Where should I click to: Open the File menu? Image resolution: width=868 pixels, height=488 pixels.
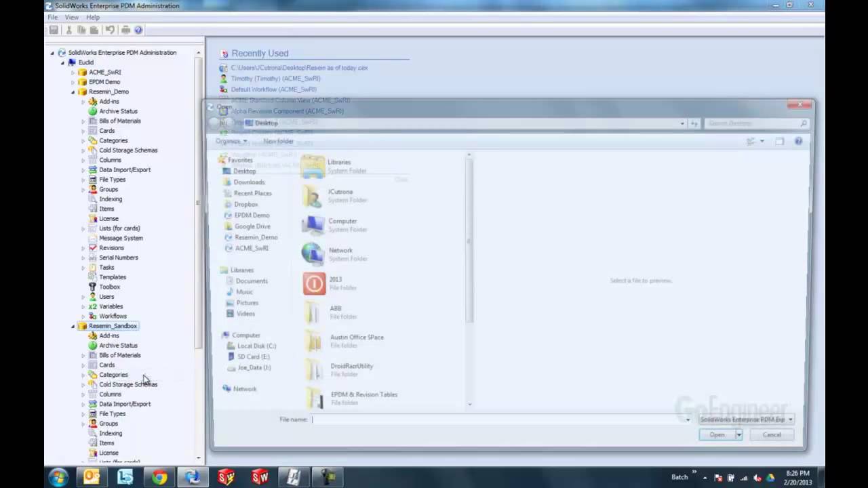point(52,17)
